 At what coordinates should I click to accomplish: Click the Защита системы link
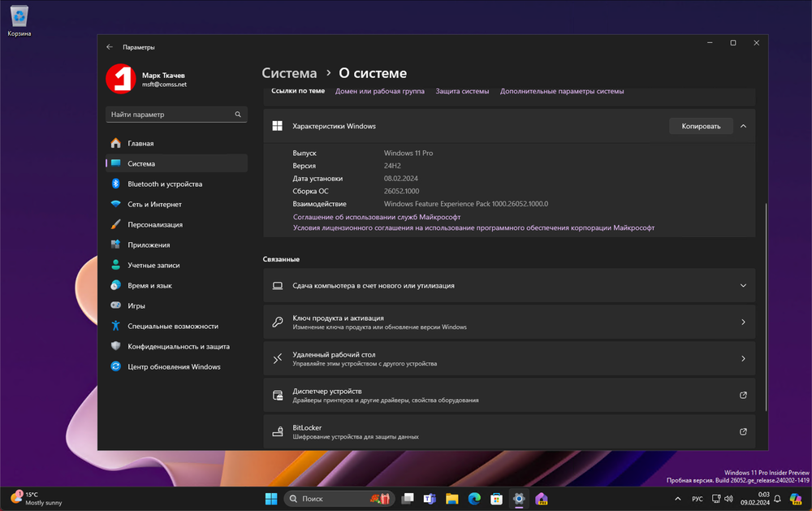(x=462, y=91)
